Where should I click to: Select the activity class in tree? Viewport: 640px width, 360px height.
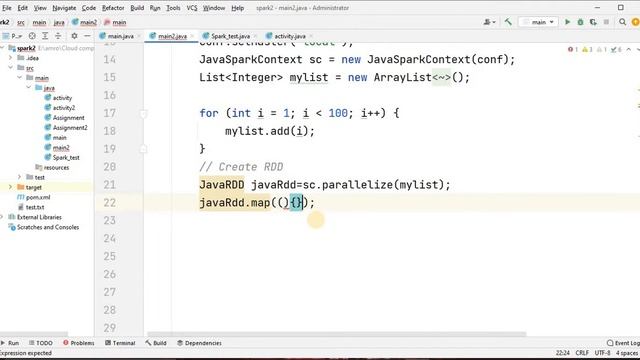58,98
